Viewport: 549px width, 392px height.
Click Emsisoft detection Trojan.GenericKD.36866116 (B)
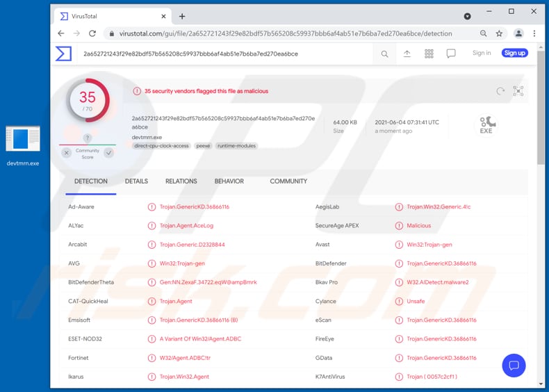pos(199,320)
